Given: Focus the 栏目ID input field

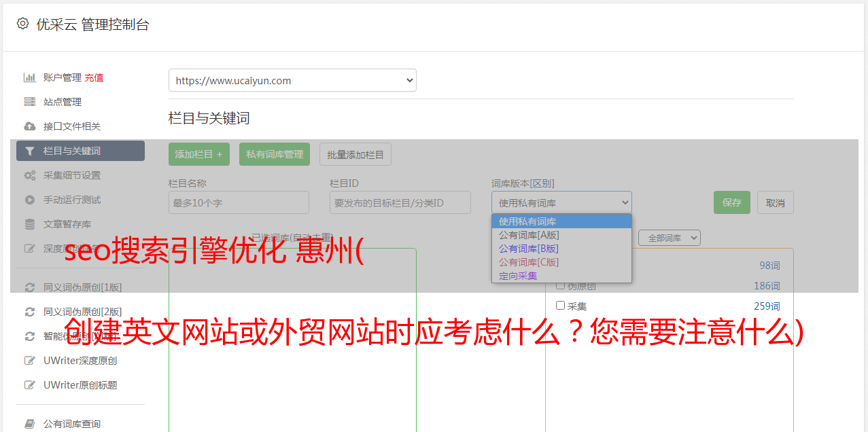Looking at the screenshot, I should (400, 202).
